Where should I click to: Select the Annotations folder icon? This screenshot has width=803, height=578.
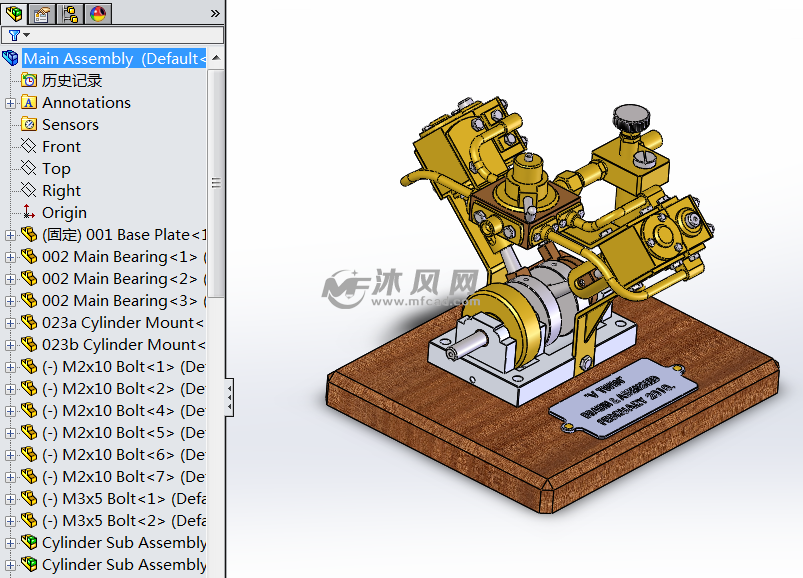pyautogui.click(x=29, y=102)
